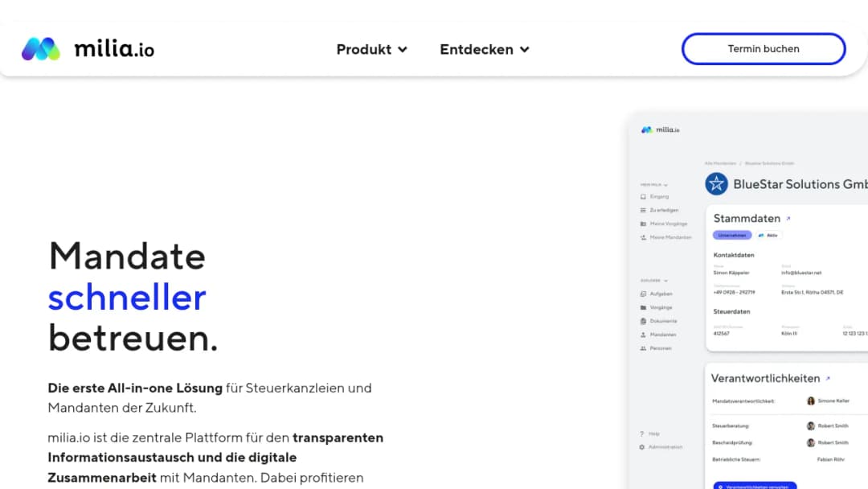Click the Termin buchen button
Viewport: 868px width, 489px height.
click(764, 49)
